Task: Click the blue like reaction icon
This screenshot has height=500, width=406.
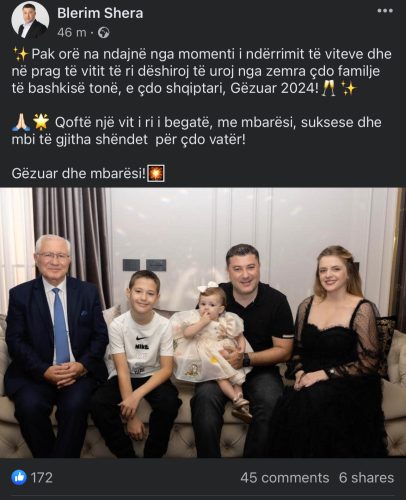Action: tap(19, 477)
